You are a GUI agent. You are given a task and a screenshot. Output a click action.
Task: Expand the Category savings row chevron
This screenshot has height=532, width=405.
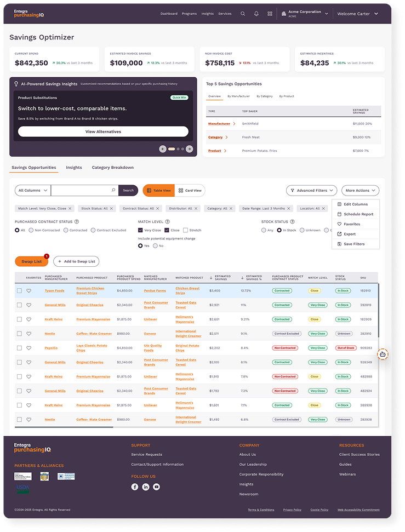(227, 138)
